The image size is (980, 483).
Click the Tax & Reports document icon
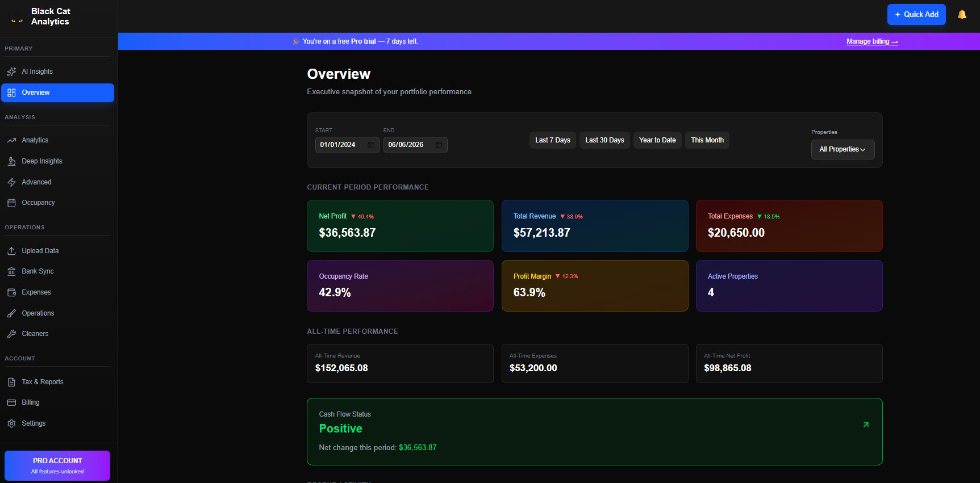tap(11, 382)
